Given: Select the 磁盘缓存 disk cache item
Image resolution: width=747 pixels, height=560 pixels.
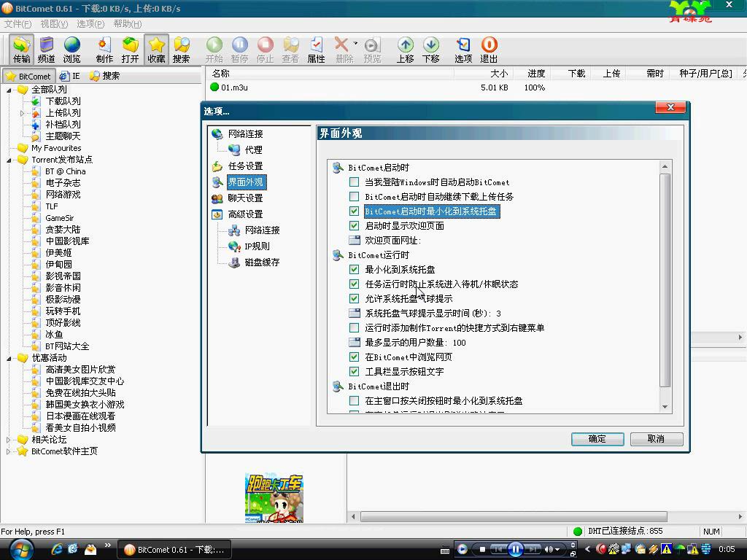Looking at the screenshot, I should pyautogui.click(x=262, y=262).
